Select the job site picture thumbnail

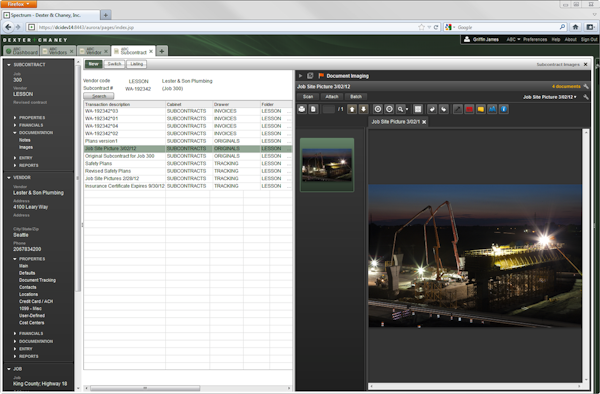click(327, 165)
